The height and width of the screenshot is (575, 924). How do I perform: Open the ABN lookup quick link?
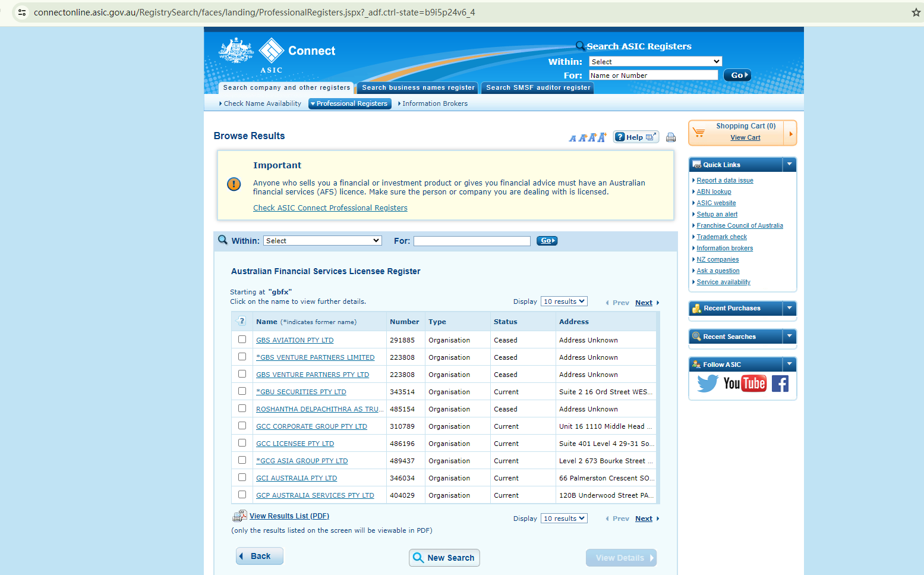tap(714, 191)
